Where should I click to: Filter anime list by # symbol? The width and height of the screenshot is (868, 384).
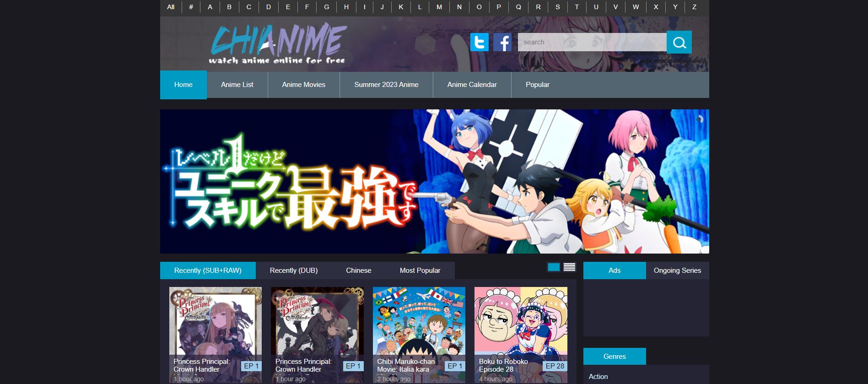coord(191,7)
